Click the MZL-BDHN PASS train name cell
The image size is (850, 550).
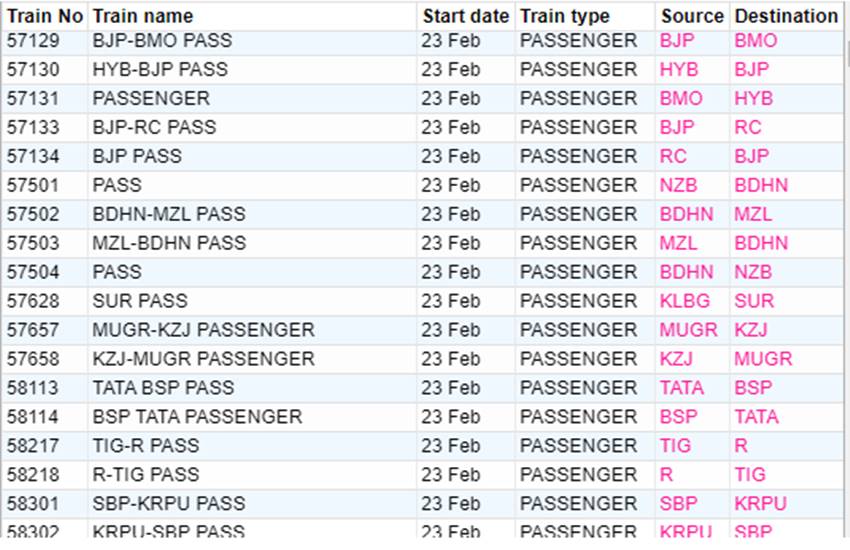tap(169, 243)
